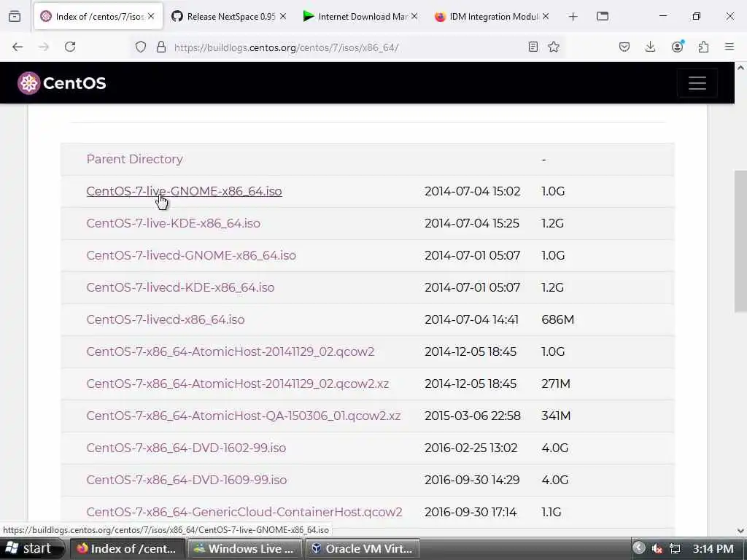Click the 271M file size text
747x560 pixels.
[x=555, y=384]
